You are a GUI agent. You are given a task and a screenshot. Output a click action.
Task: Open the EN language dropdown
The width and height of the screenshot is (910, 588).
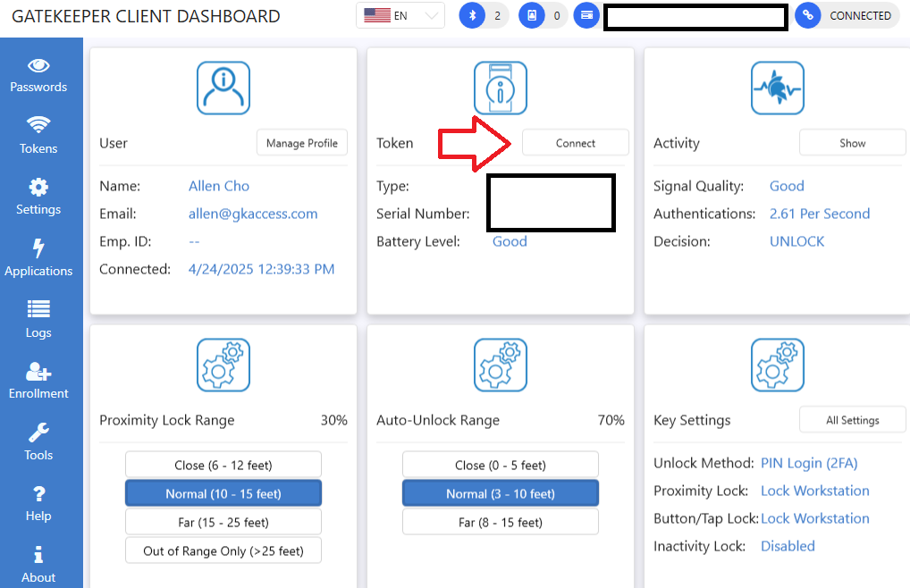[x=400, y=15]
